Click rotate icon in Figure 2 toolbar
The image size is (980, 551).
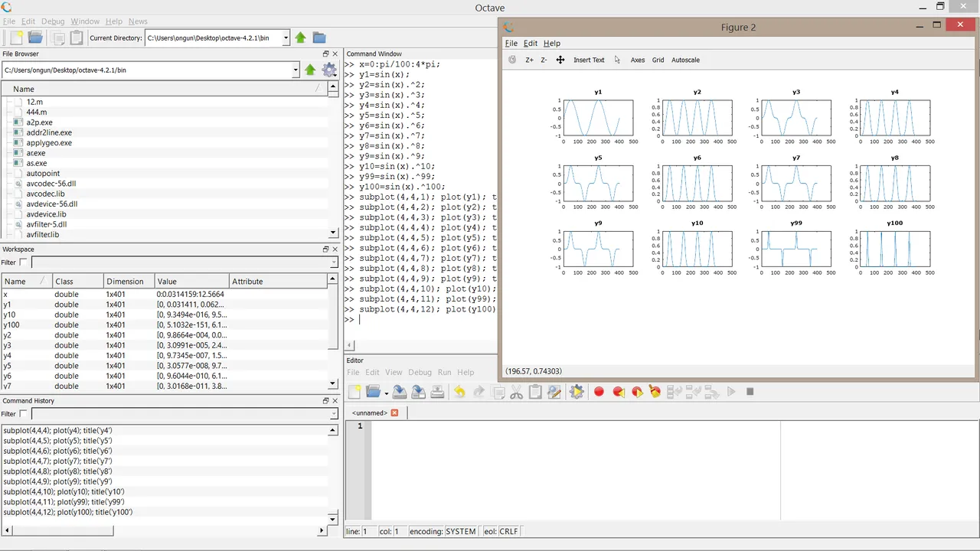pos(512,60)
